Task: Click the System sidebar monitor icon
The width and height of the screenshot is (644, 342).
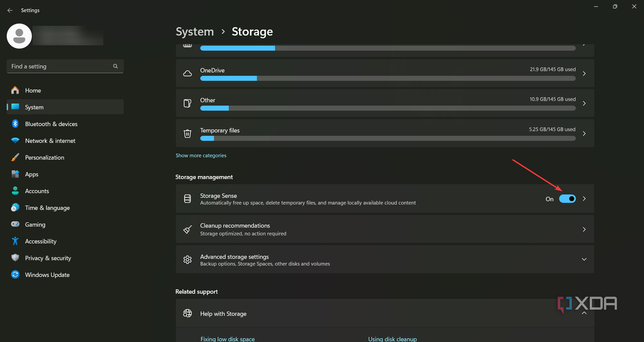Action: click(15, 107)
